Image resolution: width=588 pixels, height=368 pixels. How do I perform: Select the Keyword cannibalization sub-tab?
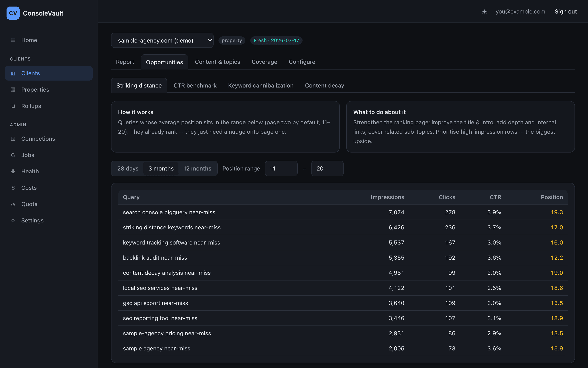pyautogui.click(x=261, y=85)
